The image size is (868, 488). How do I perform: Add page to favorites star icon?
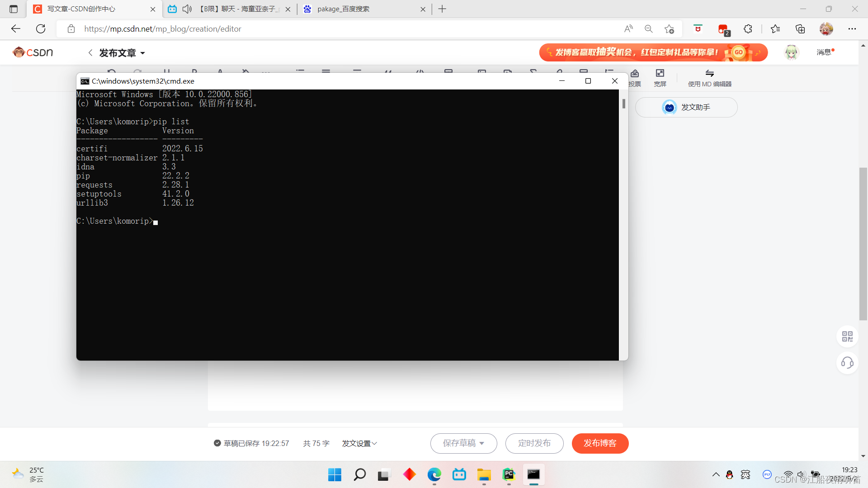click(669, 29)
